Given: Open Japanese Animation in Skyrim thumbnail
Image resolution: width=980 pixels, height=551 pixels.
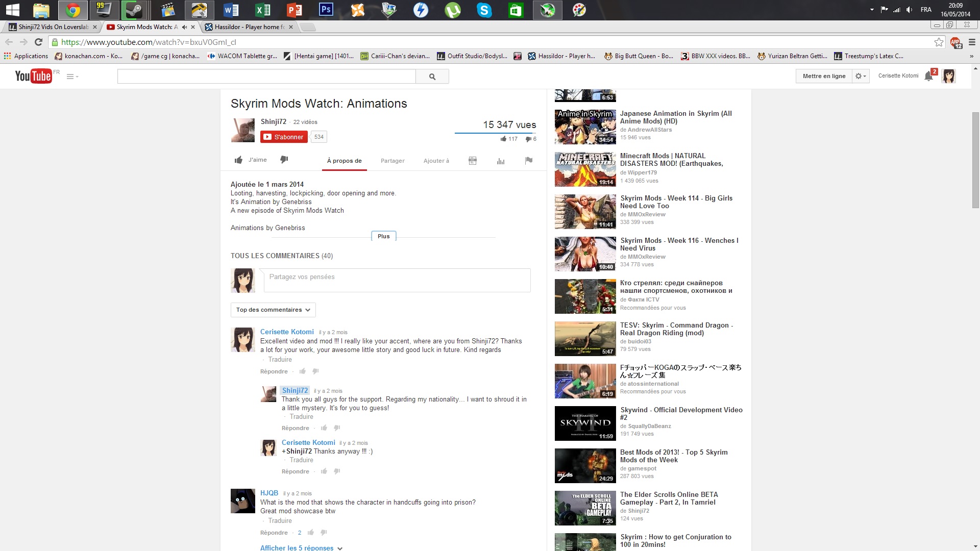Looking at the screenshot, I should (585, 127).
